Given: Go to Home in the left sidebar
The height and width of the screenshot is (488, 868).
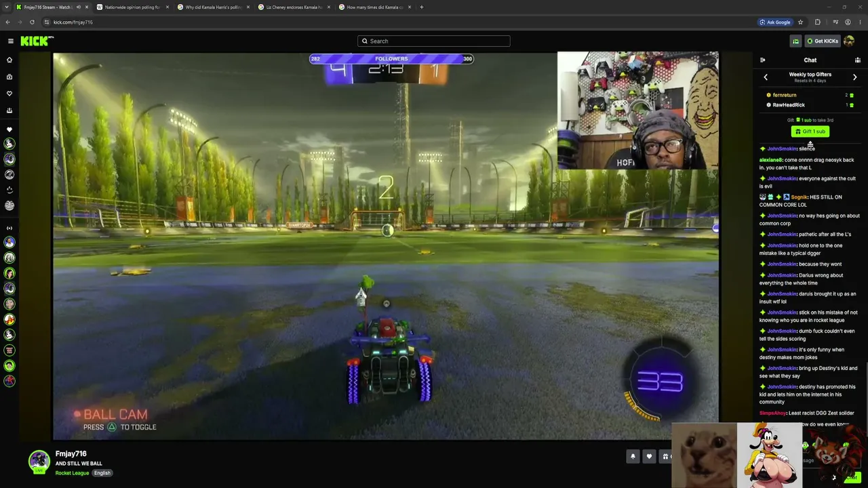Looking at the screenshot, I should [9, 60].
